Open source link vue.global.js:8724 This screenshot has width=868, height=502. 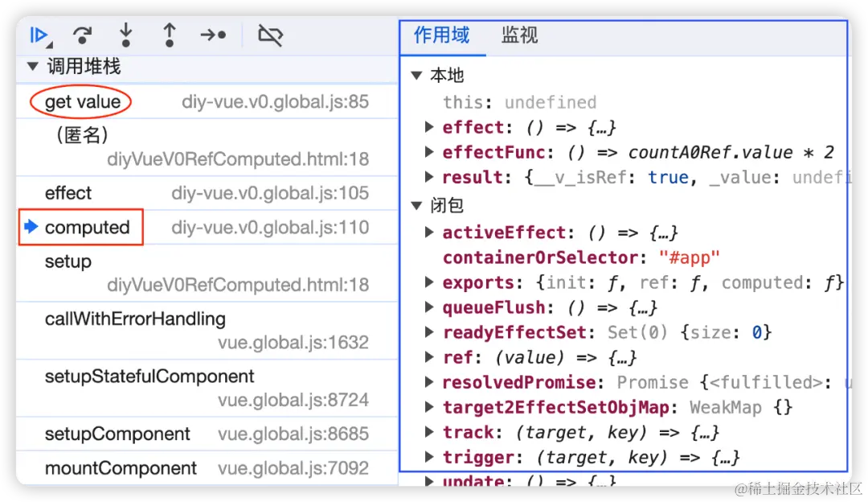click(x=293, y=400)
